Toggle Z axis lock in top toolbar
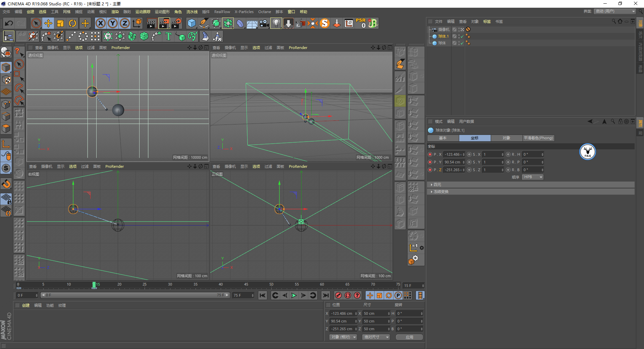The width and height of the screenshot is (644, 349). pos(125,23)
